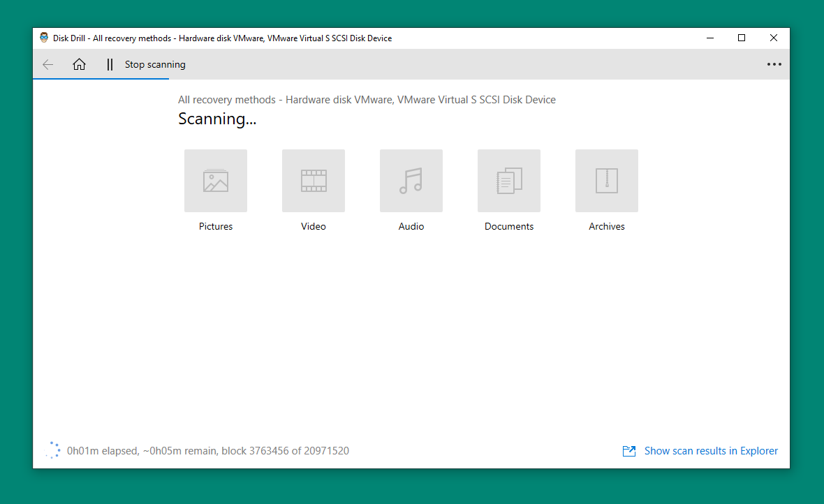The height and width of the screenshot is (504, 824).
Task: Click the elapsed time status text
Action: click(208, 451)
